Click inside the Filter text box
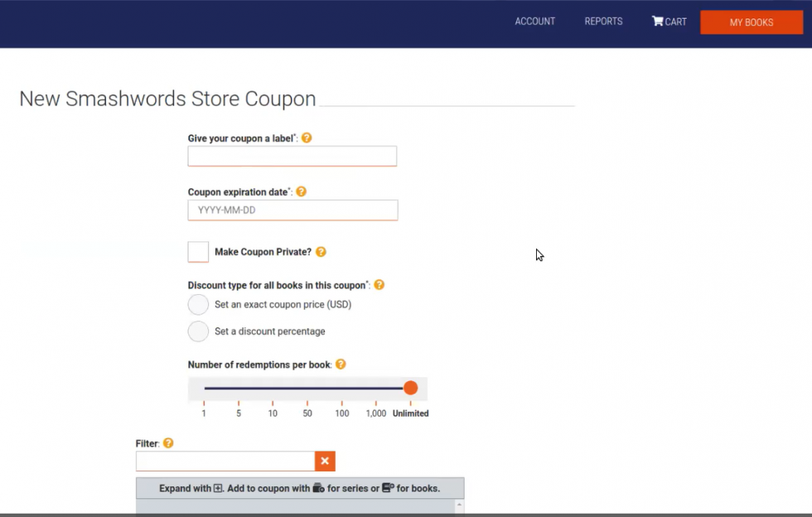The height and width of the screenshot is (517, 812). 225,461
